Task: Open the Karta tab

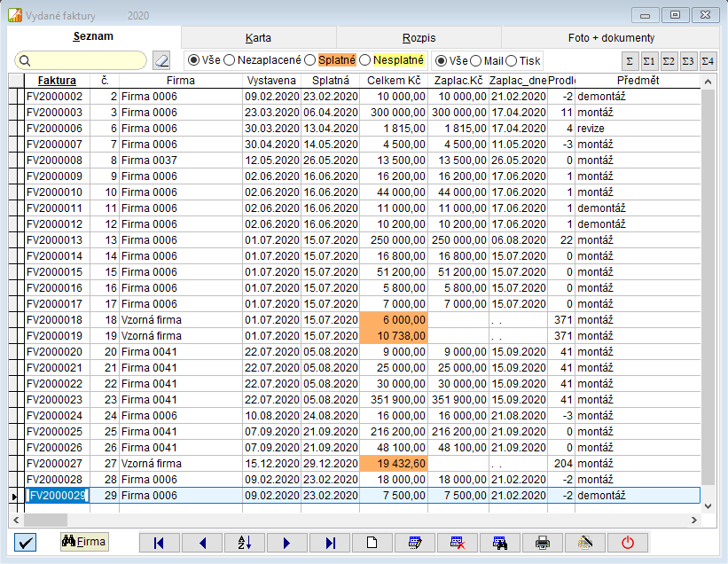Action: (x=259, y=37)
